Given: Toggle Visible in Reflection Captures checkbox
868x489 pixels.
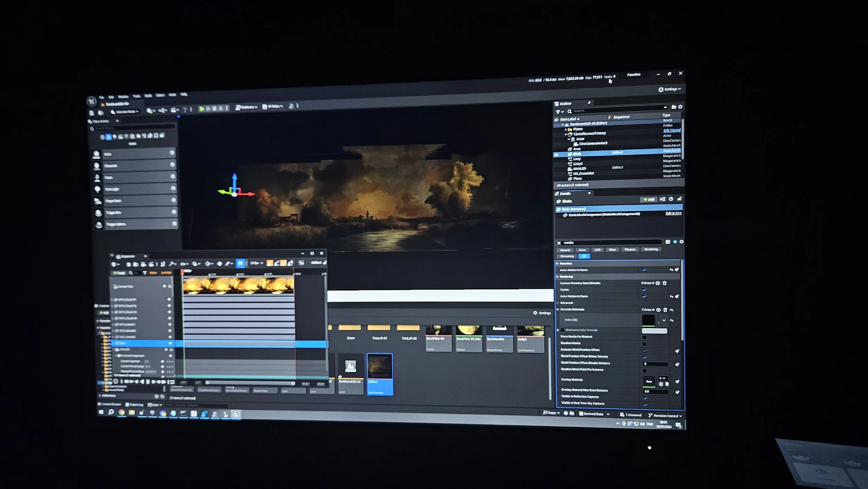Looking at the screenshot, I should [645, 398].
